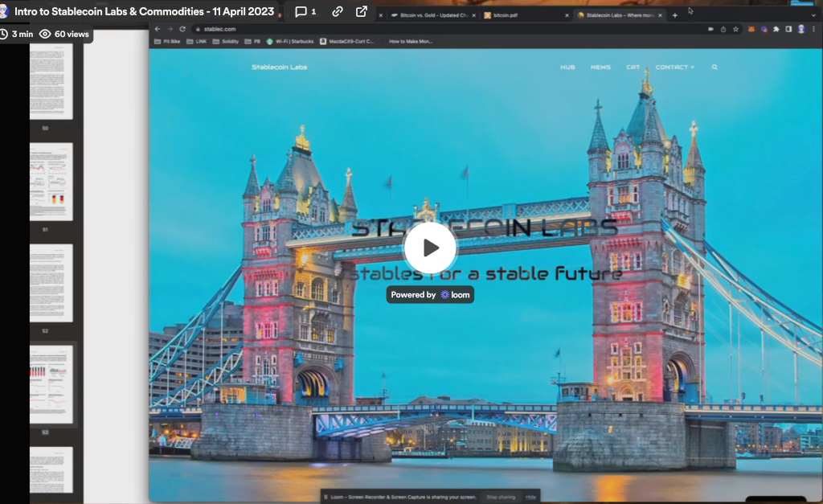Open the Pit Bike bookmark folder
The height and width of the screenshot is (504, 823).
coord(167,41)
